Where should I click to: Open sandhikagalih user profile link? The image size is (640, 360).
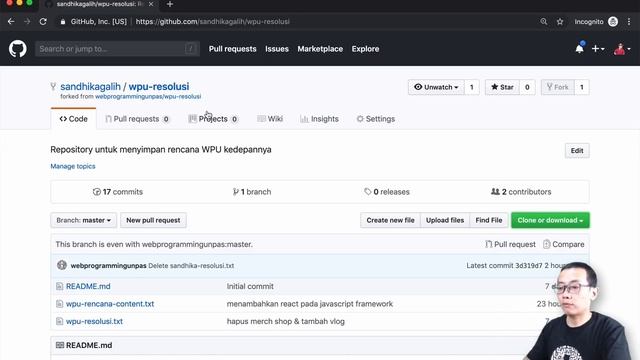click(x=91, y=87)
